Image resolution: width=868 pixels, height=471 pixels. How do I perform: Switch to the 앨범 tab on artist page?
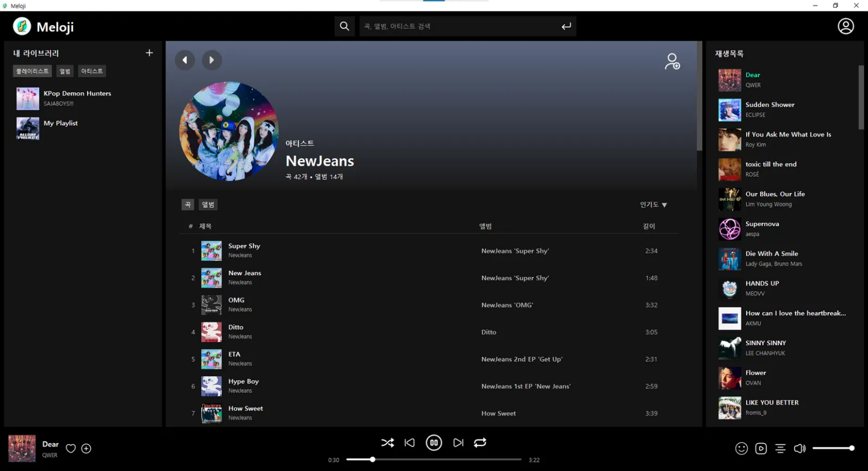pyautogui.click(x=208, y=205)
